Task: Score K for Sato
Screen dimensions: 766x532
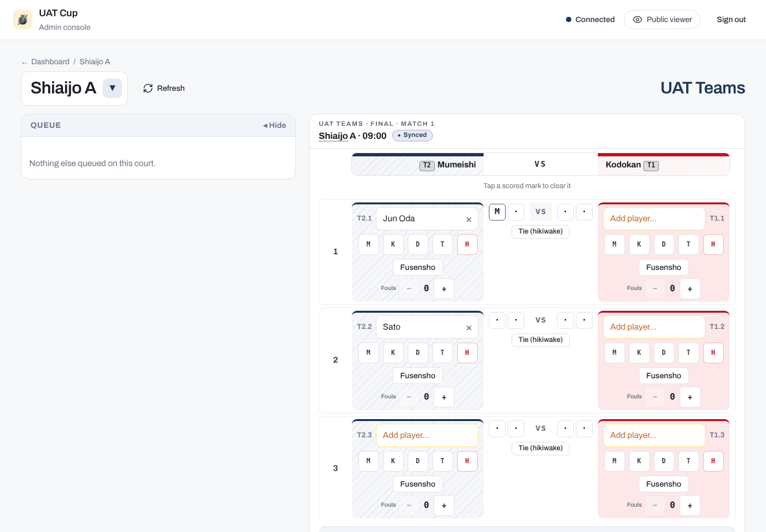Action: 393,353
